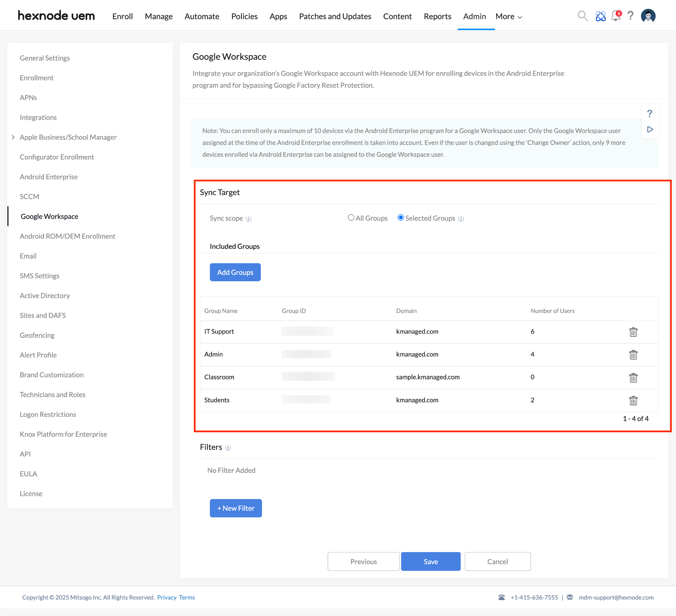Delete the Classroom group row
This screenshot has width=676, height=616.
point(633,378)
